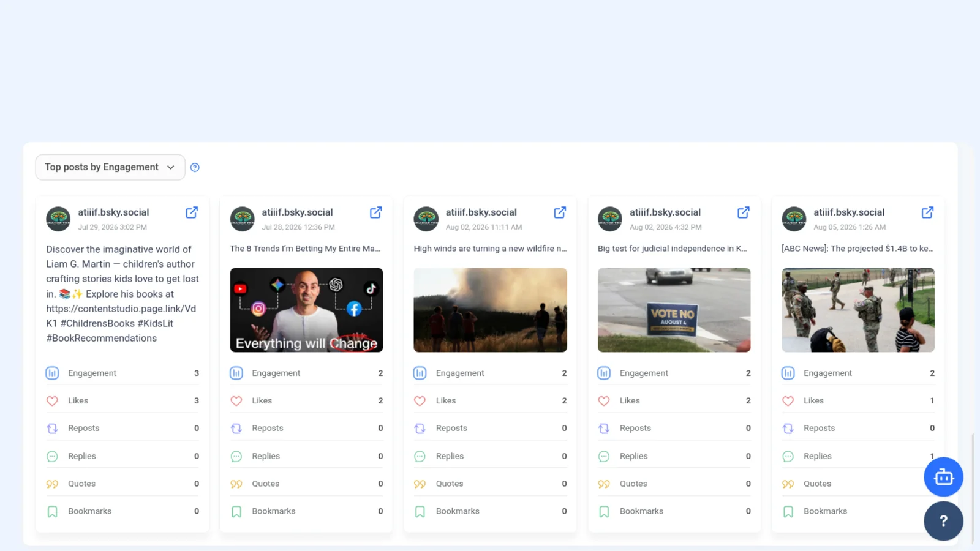Open the soldiers image in ABC News post
Image resolution: width=980 pixels, height=551 pixels.
[x=858, y=310]
